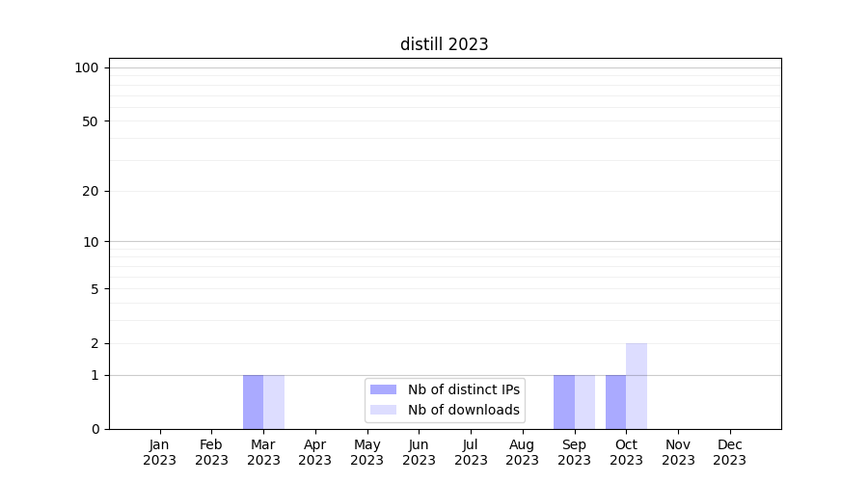Click the 'Jan 2023' x-axis label
The image size is (868, 482).
159,452
